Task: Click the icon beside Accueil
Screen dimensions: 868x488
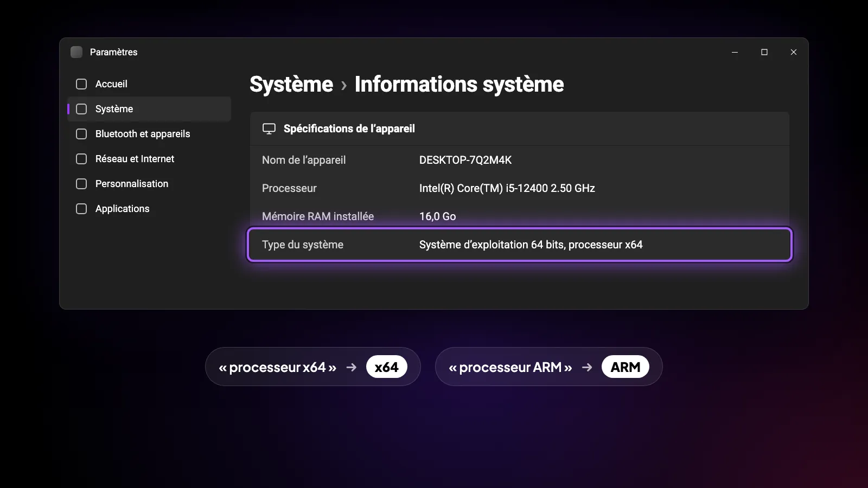Action: 81,84
